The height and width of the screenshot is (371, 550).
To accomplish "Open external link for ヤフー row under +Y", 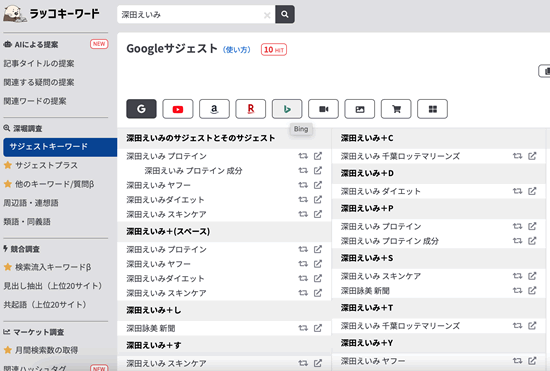I will coord(532,360).
